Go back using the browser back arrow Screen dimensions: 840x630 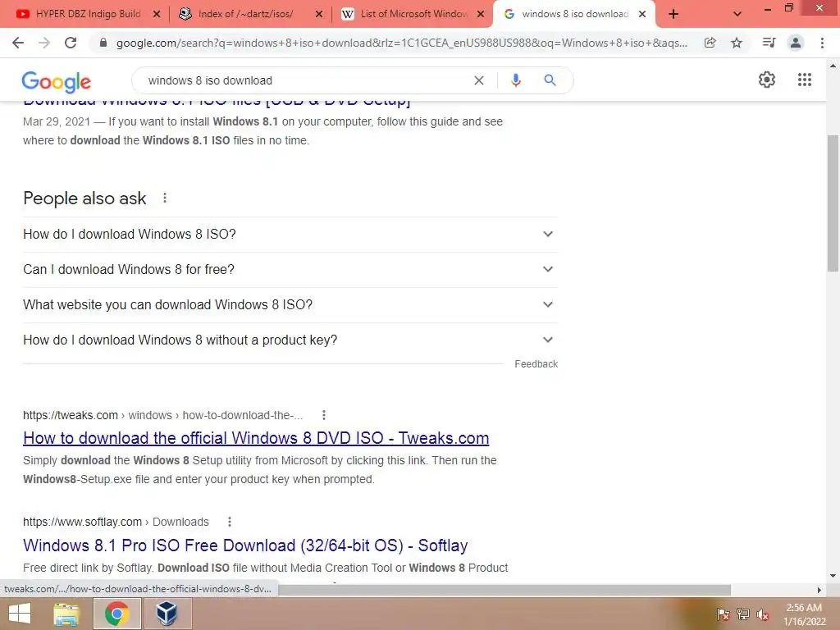coord(18,43)
